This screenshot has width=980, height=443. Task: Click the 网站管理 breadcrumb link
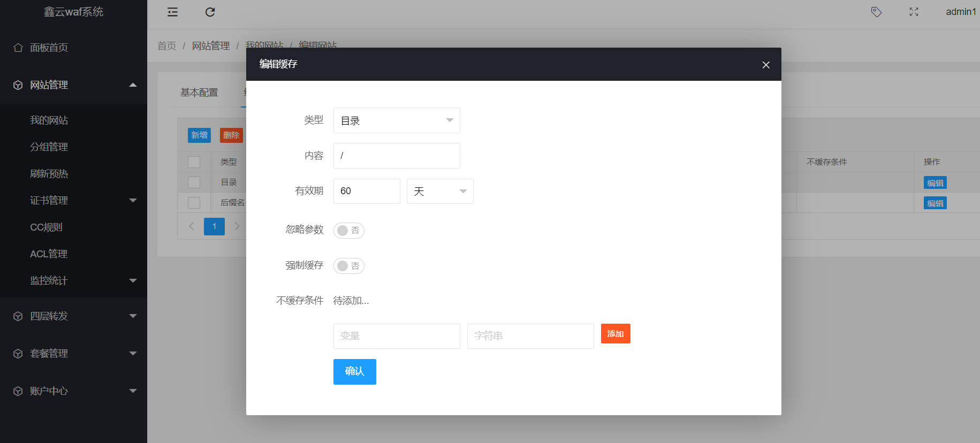tap(211, 46)
